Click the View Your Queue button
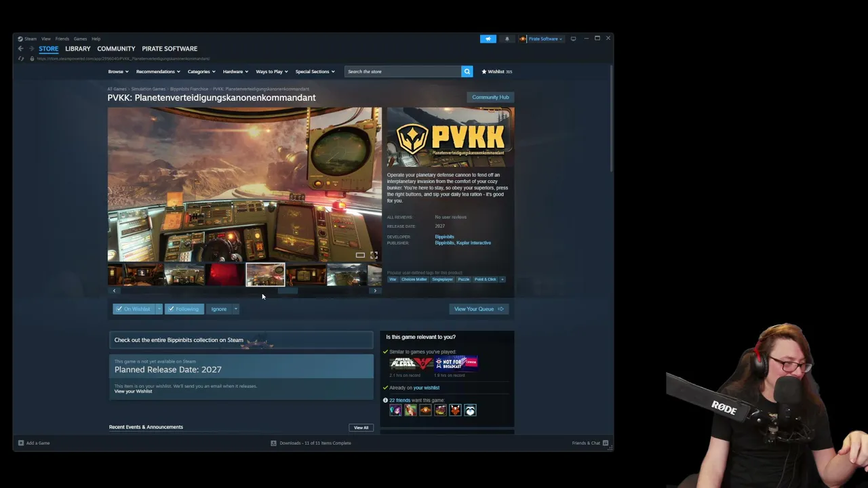Viewport: 868px width, 488px height. pyautogui.click(x=479, y=309)
